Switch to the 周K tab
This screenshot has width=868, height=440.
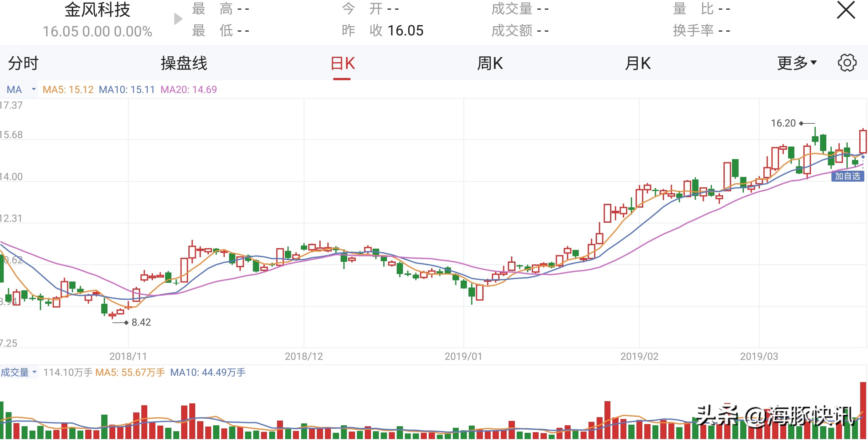click(x=490, y=63)
